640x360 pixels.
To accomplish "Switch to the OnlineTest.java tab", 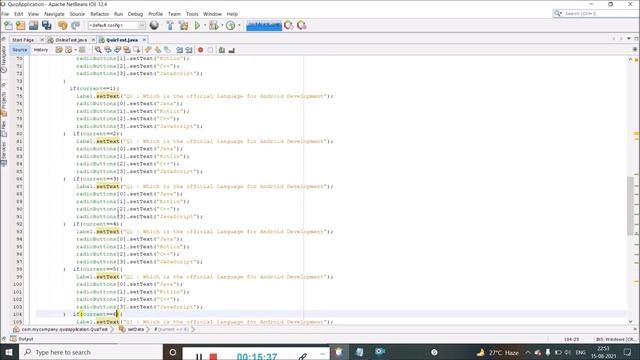I will click(71, 40).
